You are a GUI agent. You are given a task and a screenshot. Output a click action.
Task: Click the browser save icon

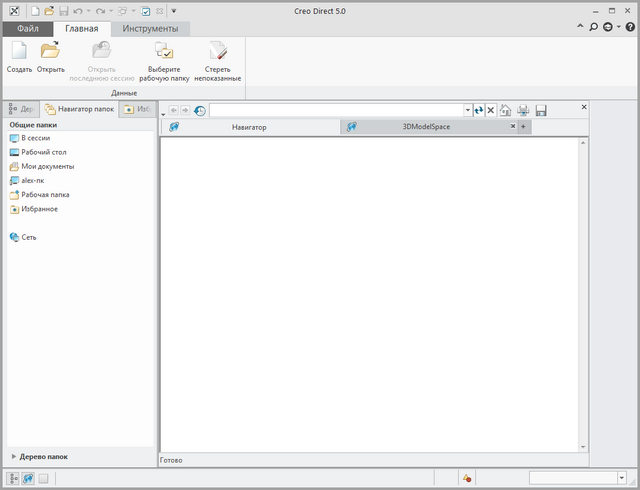(x=541, y=110)
